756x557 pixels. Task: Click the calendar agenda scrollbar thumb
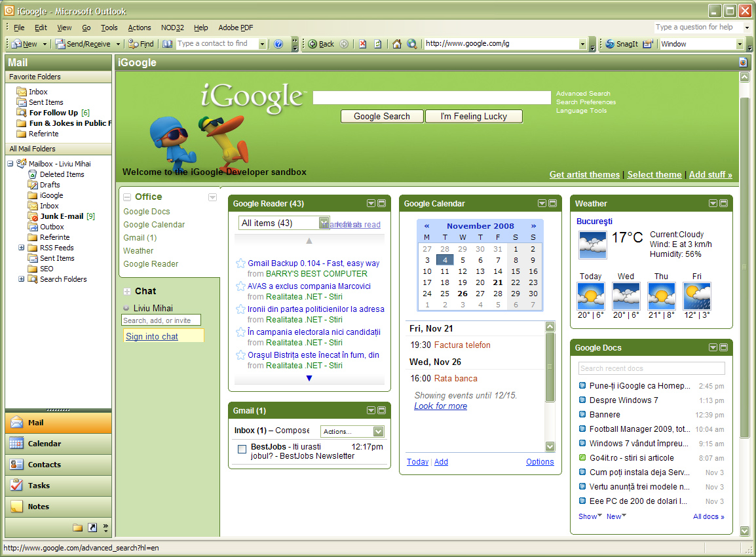point(550,366)
